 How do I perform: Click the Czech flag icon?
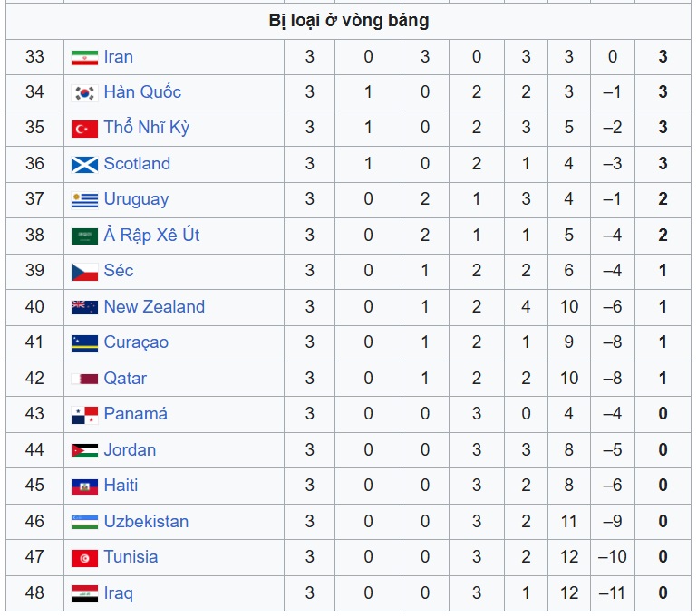[x=84, y=272]
